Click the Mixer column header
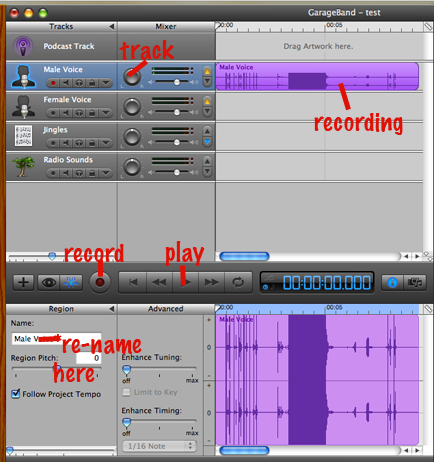 point(166,26)
